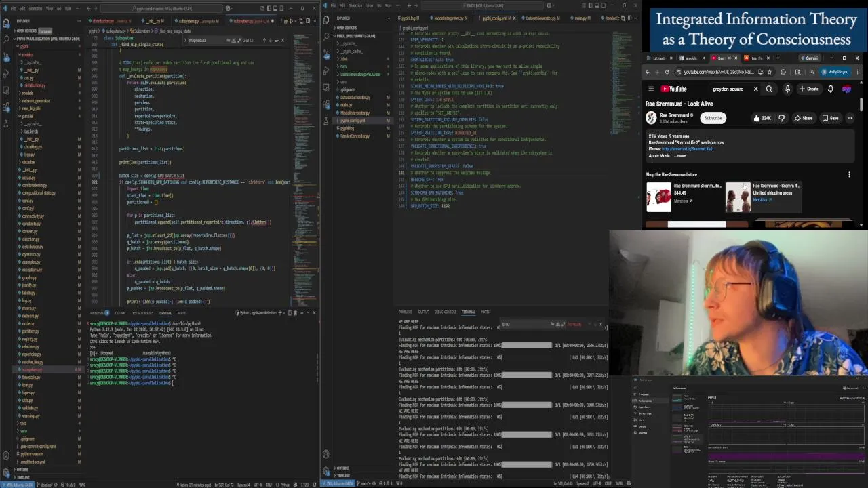This screenshot has height=488, width=868.
Task: Open Explorer view in left VS Code window
Action: tap(6, 24)
